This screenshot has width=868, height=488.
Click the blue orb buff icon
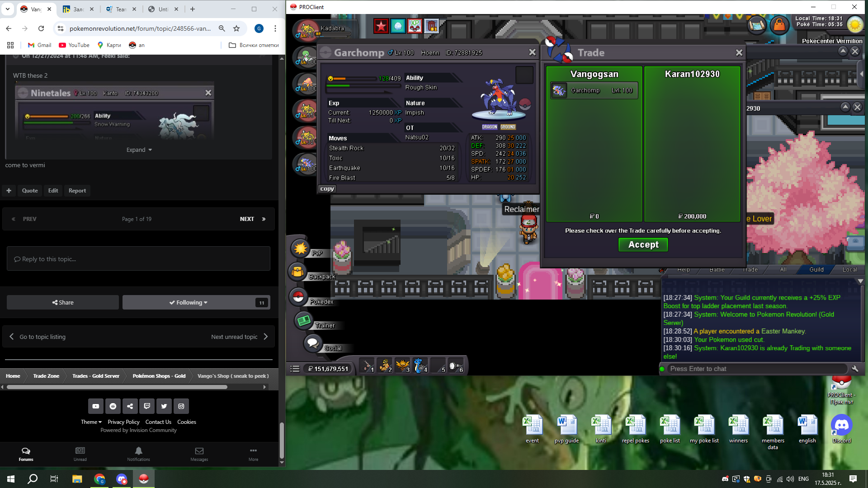coord(398,26)
